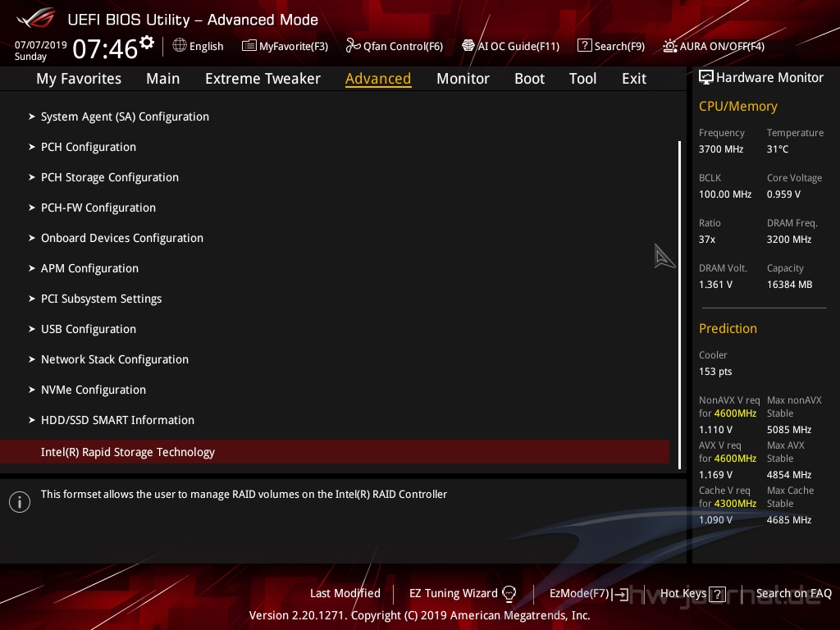Expand PCH Storage Configuration arrow
Viewport: 840px width, 630px height.
32,177
